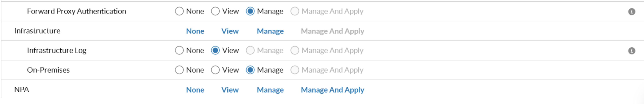This screenshot has width=644, height=104.
Task: Click None link in Infrastructure row
Action: point(195,31)
